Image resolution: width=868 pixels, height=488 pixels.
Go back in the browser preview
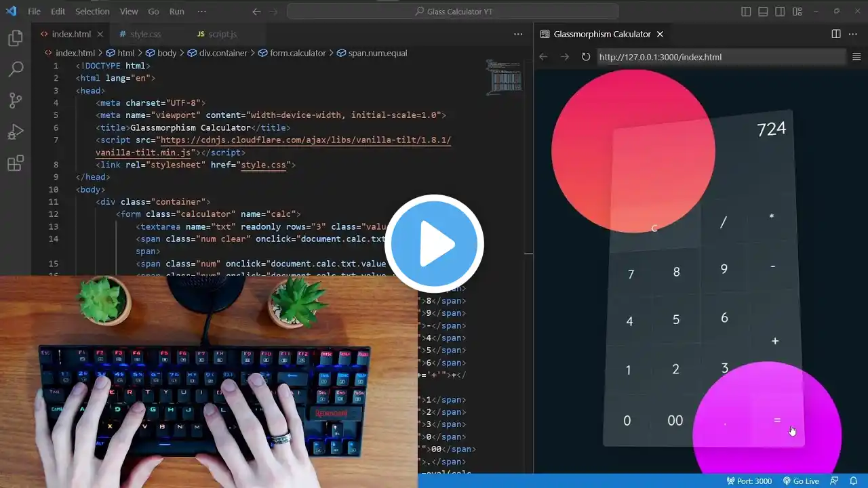click(543, 57)
